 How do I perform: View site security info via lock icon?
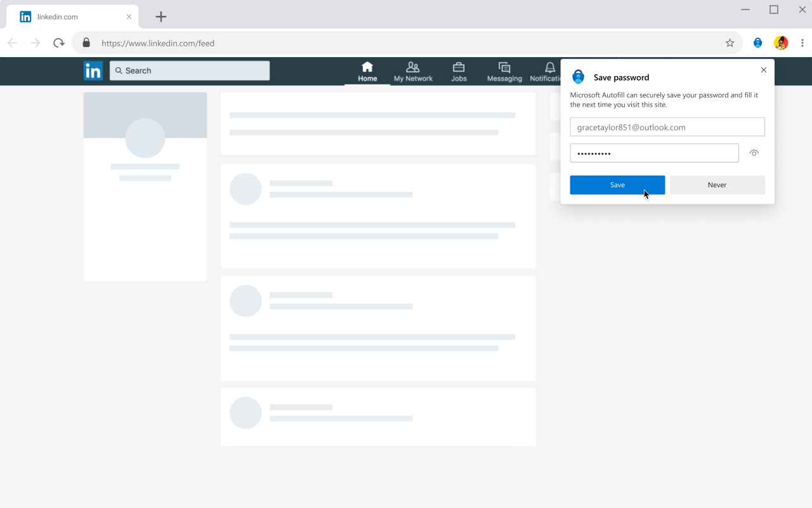[x=86, y=43]
